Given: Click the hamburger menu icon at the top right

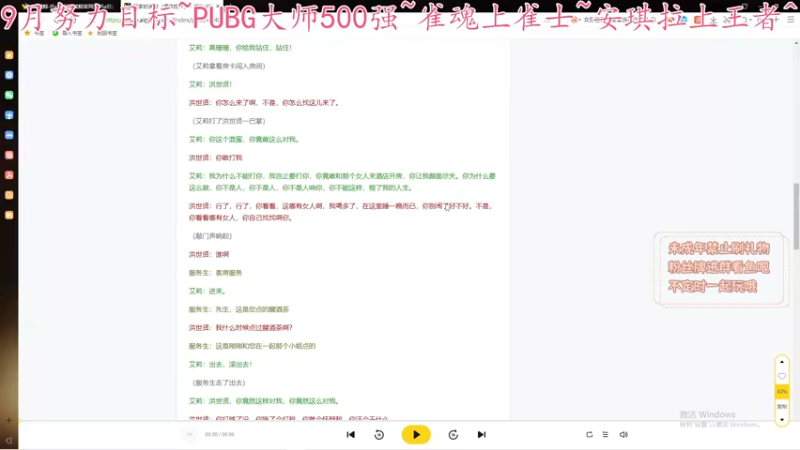Looking at the screenshot, I should [790, 19].
